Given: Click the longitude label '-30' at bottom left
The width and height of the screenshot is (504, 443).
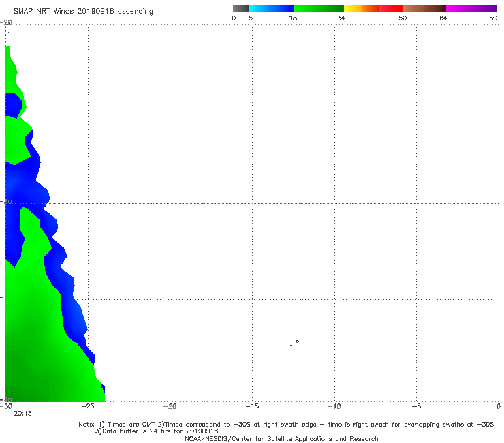Looking at the screenshot, I should [x=6, y=406].
